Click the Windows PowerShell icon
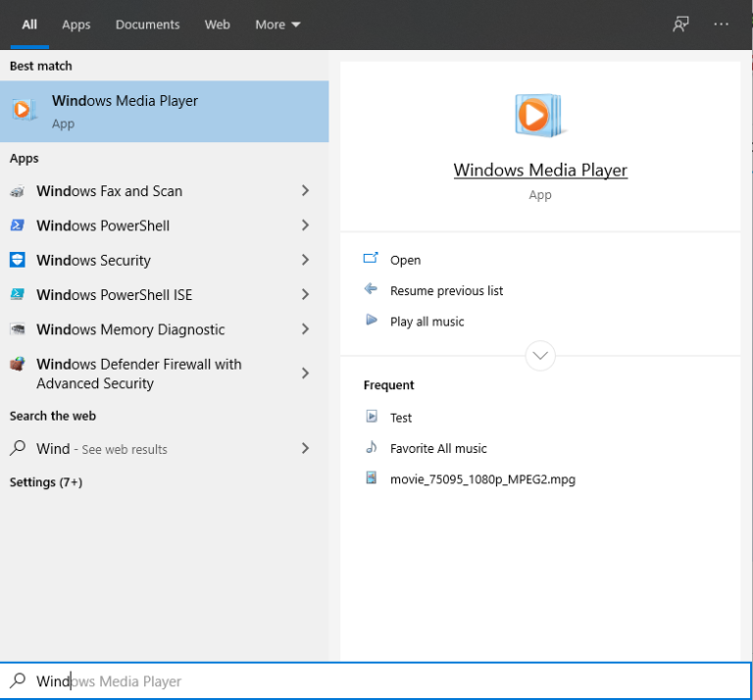The height and width of the screenshot is (700, 753). (x=18, y=225)
